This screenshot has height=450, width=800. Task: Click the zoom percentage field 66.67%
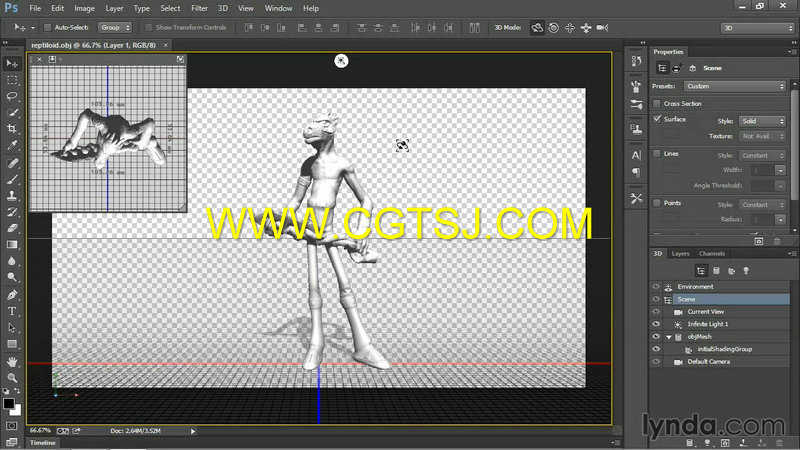point(41,431)
